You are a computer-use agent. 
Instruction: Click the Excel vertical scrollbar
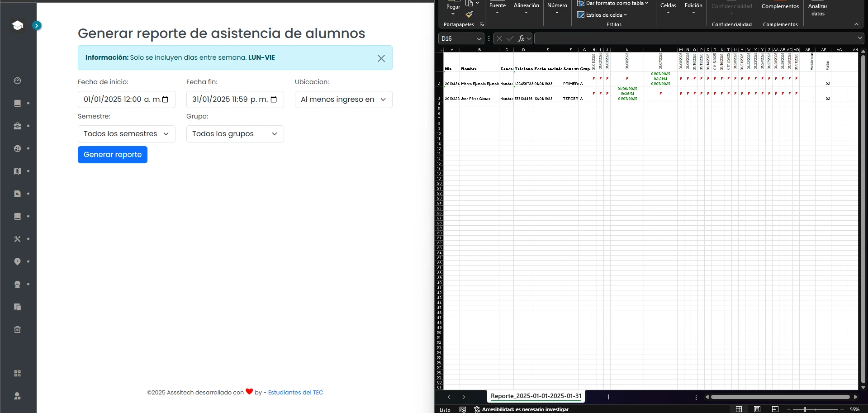863,219
